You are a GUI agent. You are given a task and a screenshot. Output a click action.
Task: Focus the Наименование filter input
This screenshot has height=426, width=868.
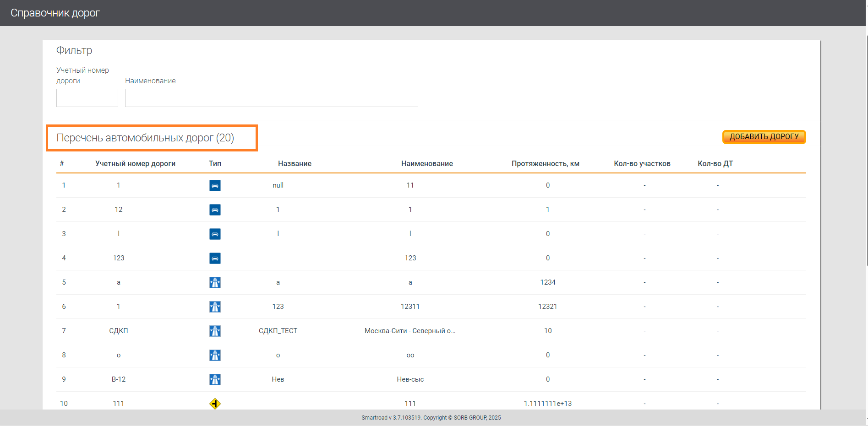click(272, 98)
